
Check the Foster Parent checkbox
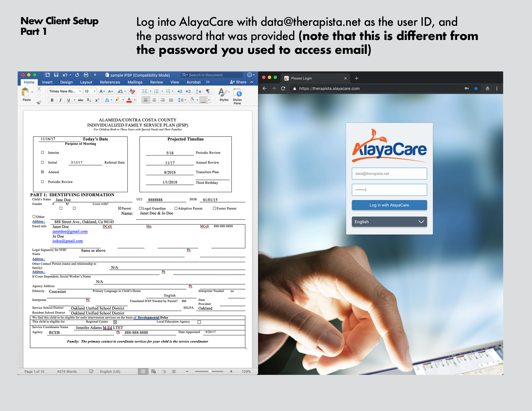(x=214, y=209)
